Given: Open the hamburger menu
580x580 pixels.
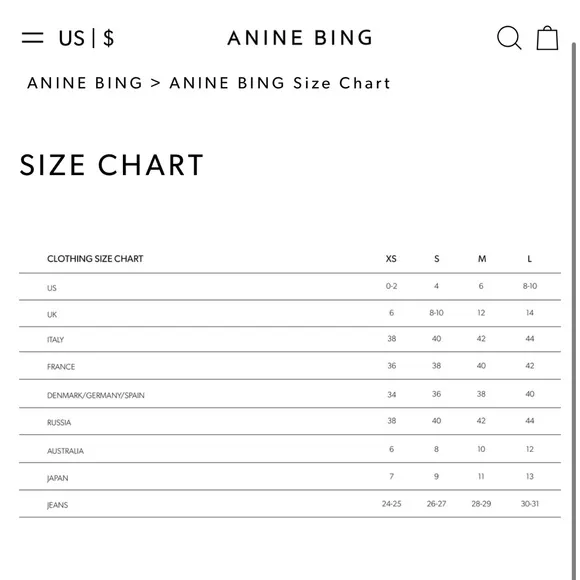Looking at the screenshot, I should [x=33, y=38].
